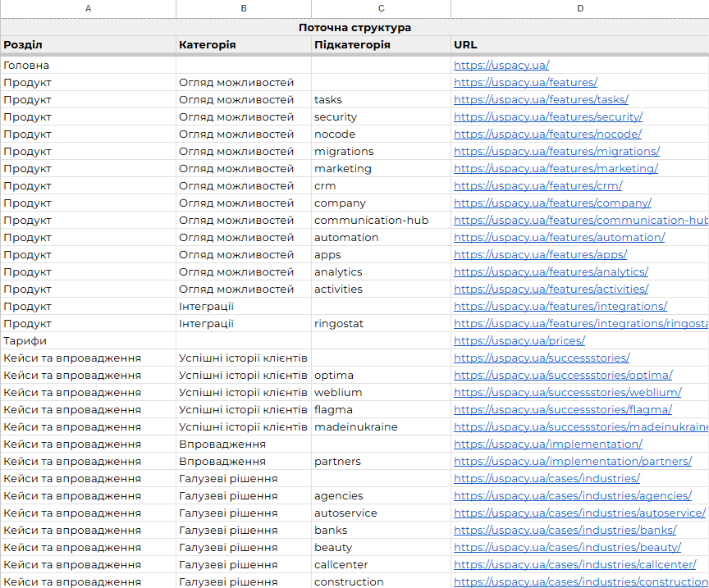
Task: Select the 'ringostat' subcategory cell
Action: pyautogui.click(x=382, y=324)
